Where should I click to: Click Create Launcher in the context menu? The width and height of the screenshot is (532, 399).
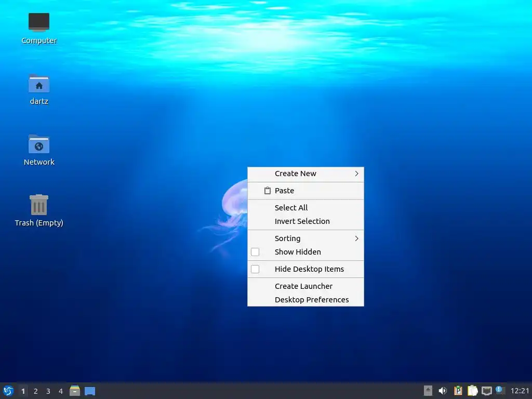point(305,286)
